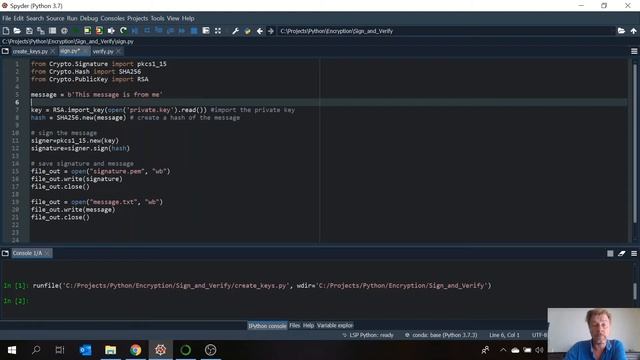Screen dimensions: 640x360
Task: Open the PYTHONPATH manager icon
Action: coord(247,31)
